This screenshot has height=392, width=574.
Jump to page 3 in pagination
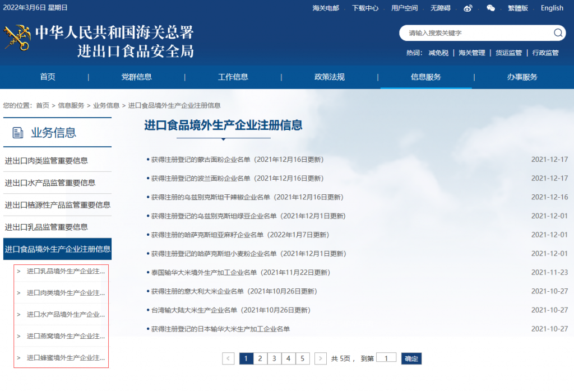pyautogui.click(x=274, y=358)
